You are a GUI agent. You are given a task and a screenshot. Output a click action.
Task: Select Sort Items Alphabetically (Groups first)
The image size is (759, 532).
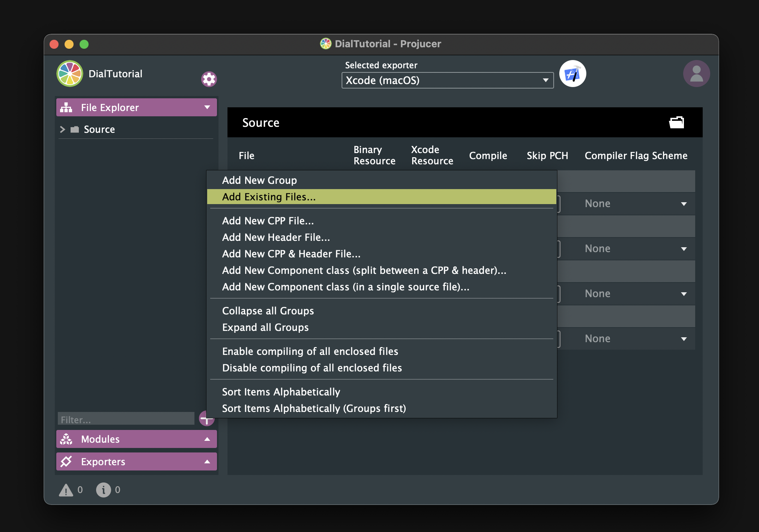pos(382,409)
